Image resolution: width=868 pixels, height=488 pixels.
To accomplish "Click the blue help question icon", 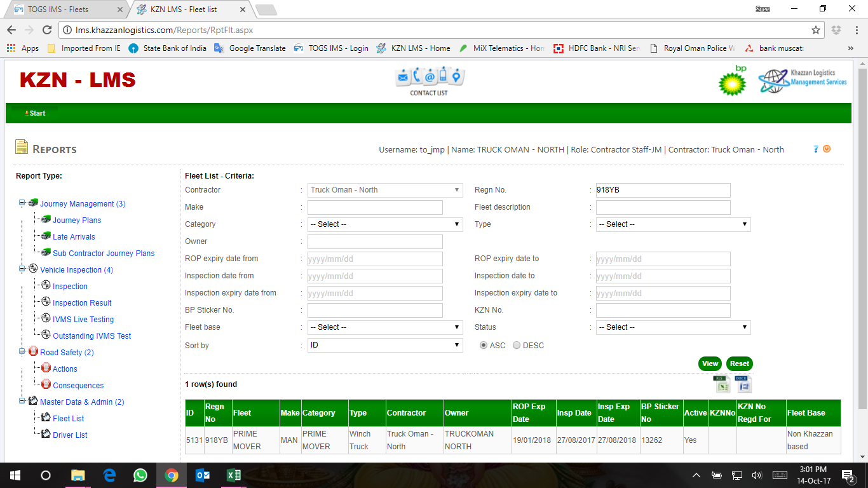I will point(816,149).
